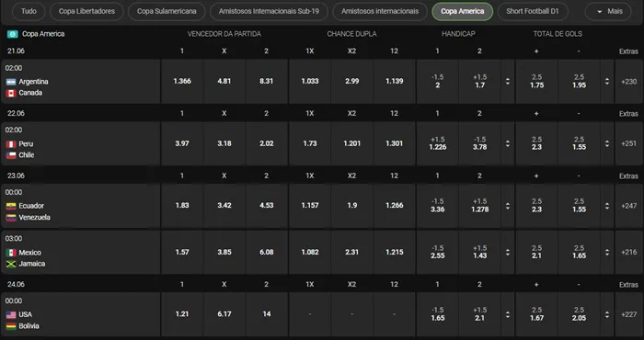Click the Venezuela flag icon
Image resolution: width=644 pixels, height=340 pixels.
pyautogui.click(x=11, y=218)
